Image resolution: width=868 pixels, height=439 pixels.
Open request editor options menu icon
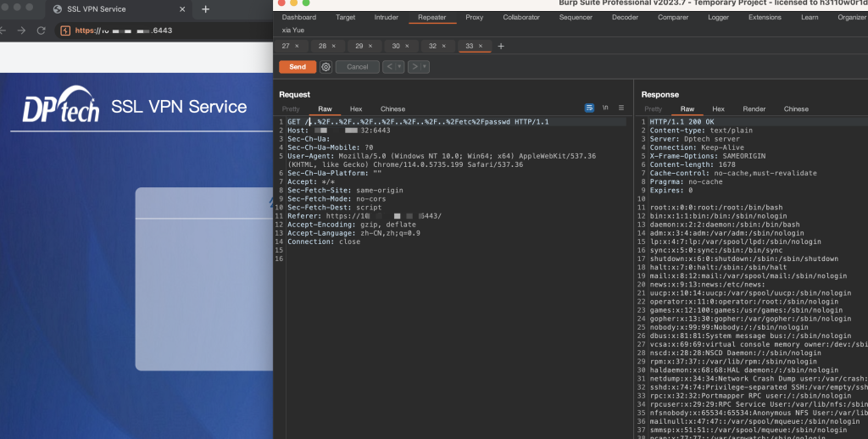pos(621,108)
